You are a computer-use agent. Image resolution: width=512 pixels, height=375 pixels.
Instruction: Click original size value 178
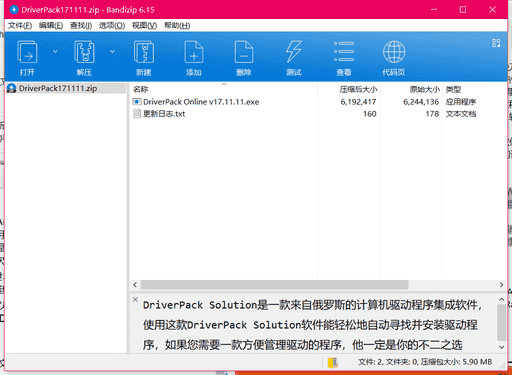(x=432, y=114)
